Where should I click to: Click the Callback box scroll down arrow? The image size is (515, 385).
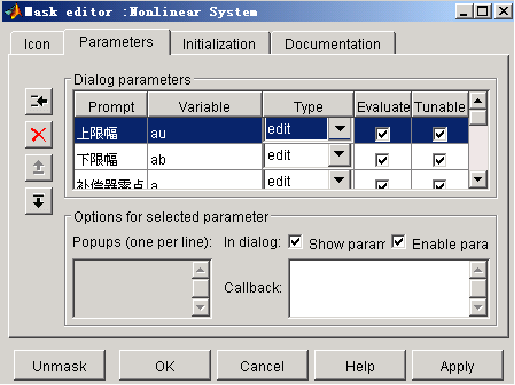click(x=478, y=307)
